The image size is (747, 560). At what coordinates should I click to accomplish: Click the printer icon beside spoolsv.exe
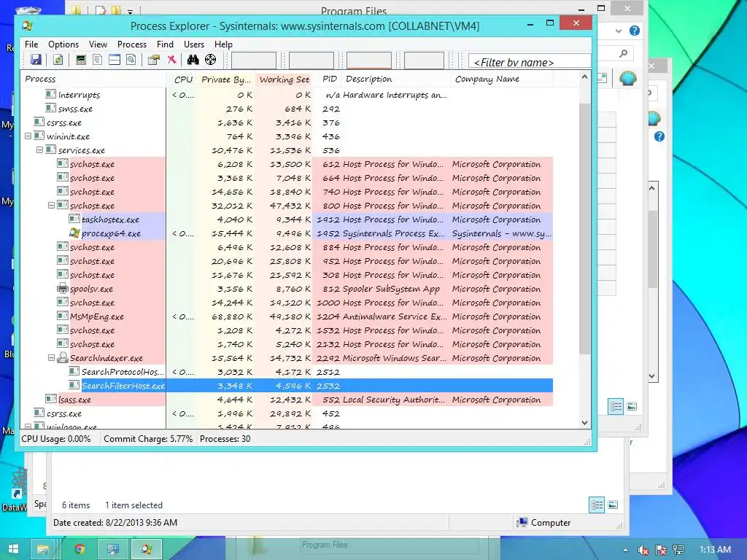click(63, 288)
